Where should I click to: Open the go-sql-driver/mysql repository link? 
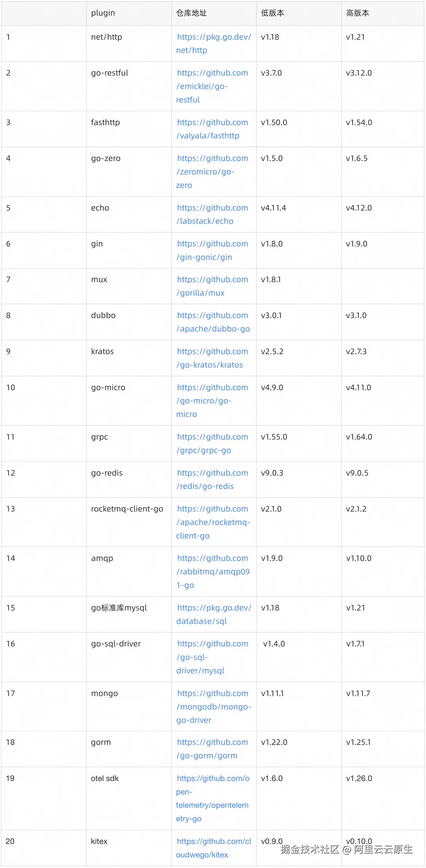tap(212, 657)
